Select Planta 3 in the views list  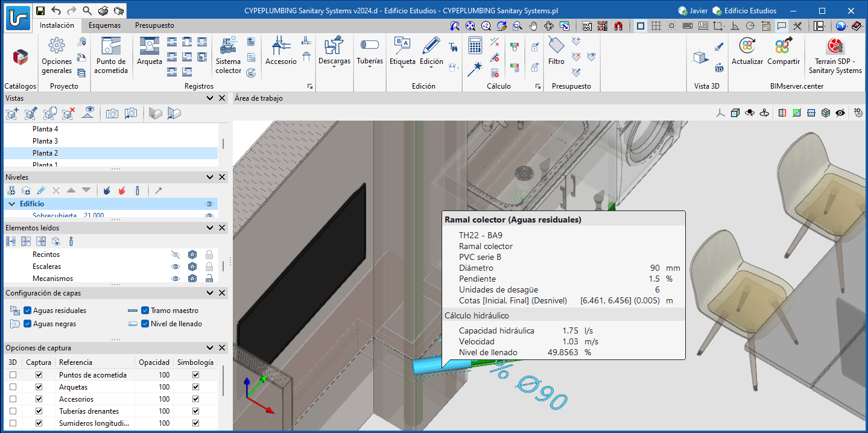tap(45, 141)
